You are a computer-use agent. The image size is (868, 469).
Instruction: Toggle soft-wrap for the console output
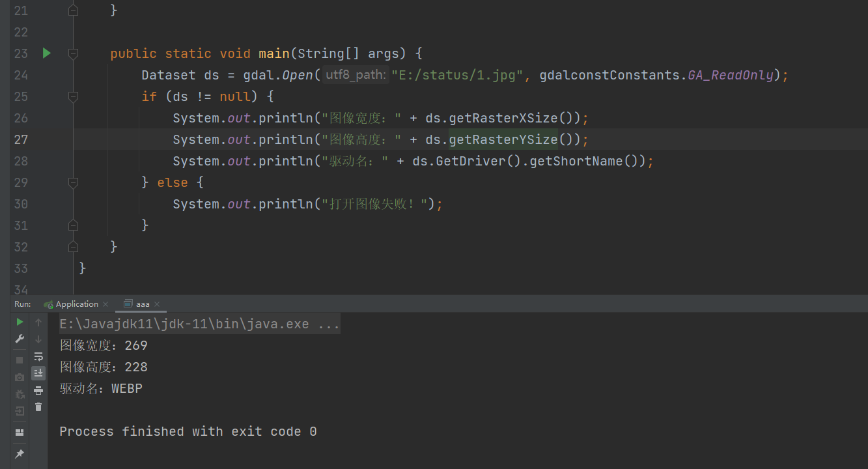[x=38, y=356]
